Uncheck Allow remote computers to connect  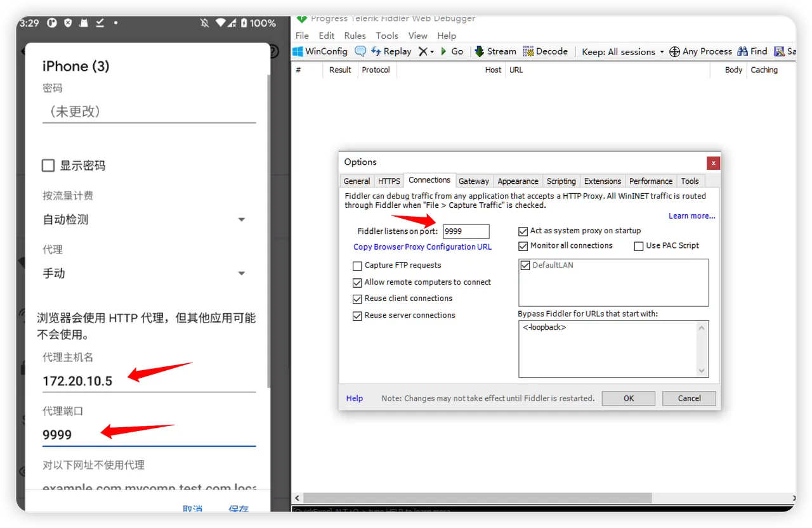click(x=357, y=283)
